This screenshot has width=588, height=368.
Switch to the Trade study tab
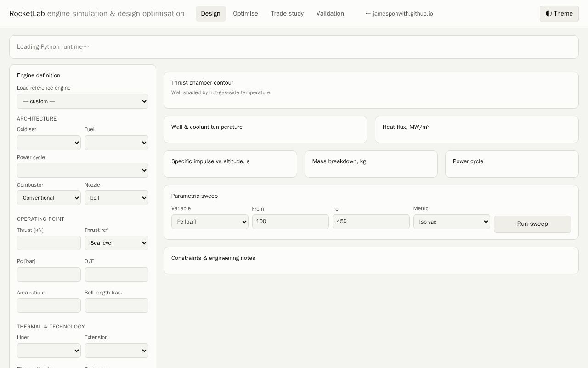click(287, 14)
